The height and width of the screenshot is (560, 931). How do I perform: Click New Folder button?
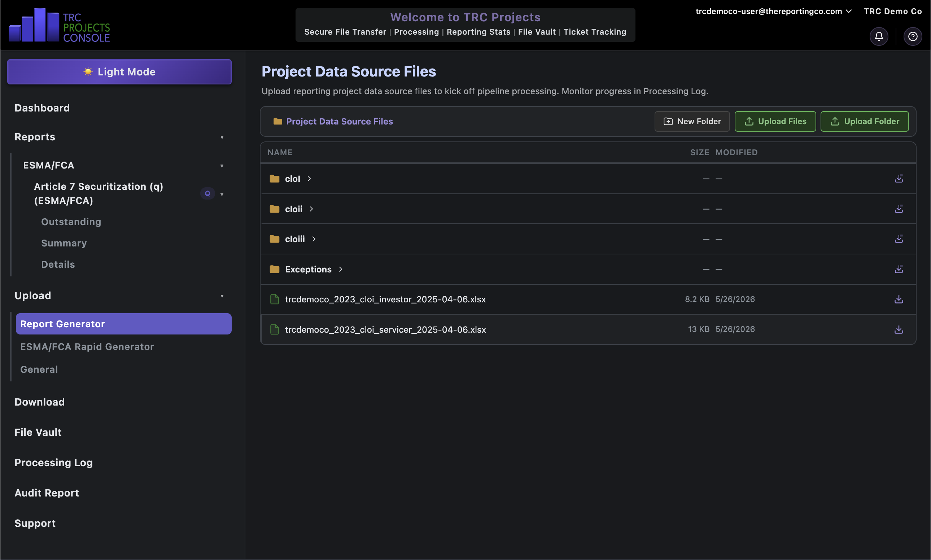(x=692, y=121)
